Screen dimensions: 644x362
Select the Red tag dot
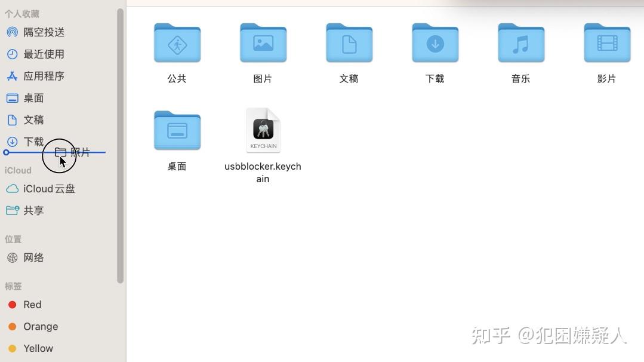click(x=13, y=305)
